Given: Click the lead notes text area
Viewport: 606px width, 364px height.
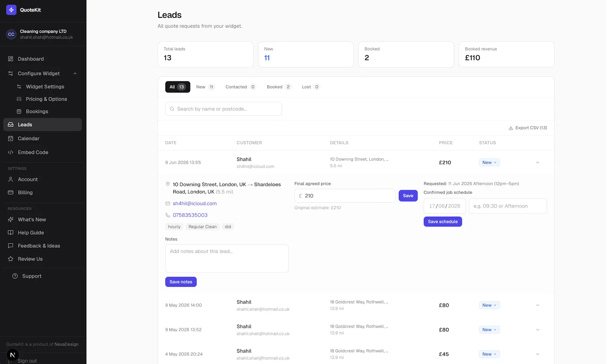Looking at the screenshot, I should click(227, 258).
